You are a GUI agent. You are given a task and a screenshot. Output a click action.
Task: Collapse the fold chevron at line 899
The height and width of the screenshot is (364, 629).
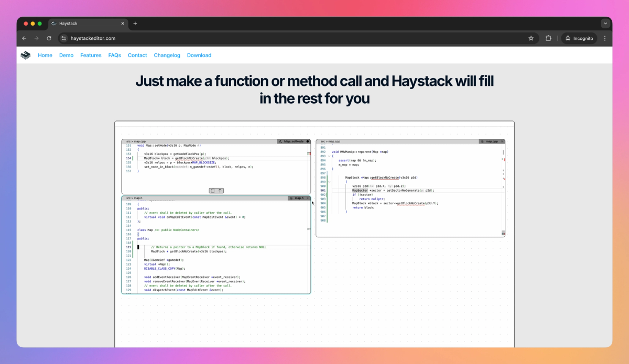pyautogui.click(x=330, y=182)
